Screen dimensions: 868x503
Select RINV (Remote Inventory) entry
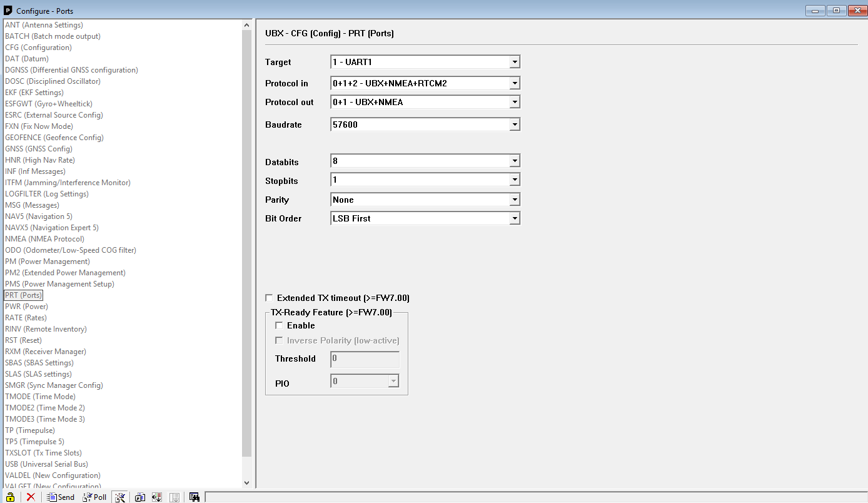(46, 329)
